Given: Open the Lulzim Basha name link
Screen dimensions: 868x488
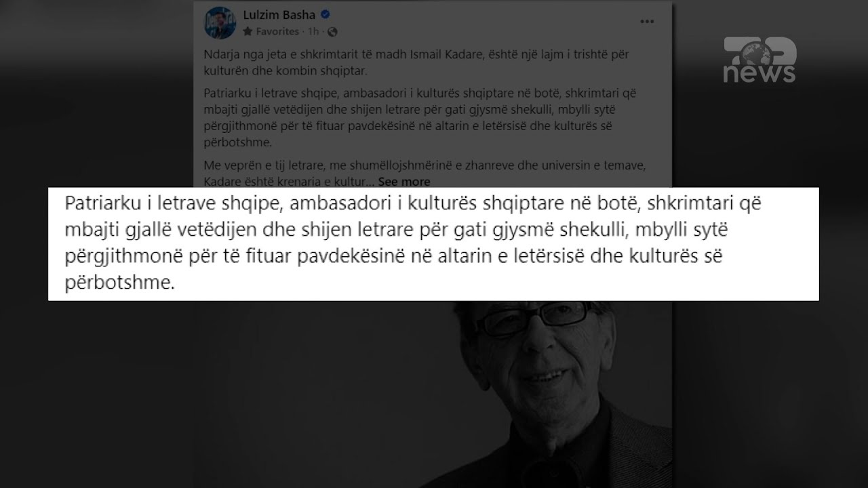Looking at the screenshot, I should point(280,16).
